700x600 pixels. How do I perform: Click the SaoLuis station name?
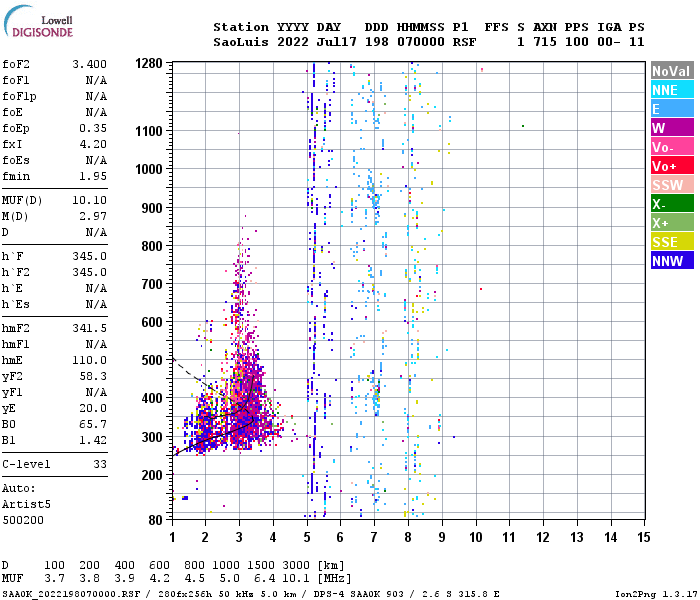(x=241, y=42)
